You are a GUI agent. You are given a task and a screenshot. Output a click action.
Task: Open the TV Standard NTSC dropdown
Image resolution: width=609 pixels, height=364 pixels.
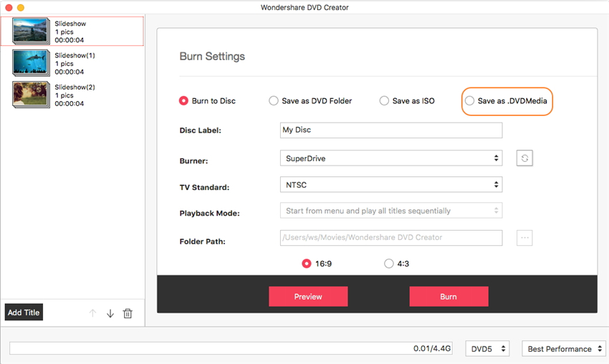[390, 185]
